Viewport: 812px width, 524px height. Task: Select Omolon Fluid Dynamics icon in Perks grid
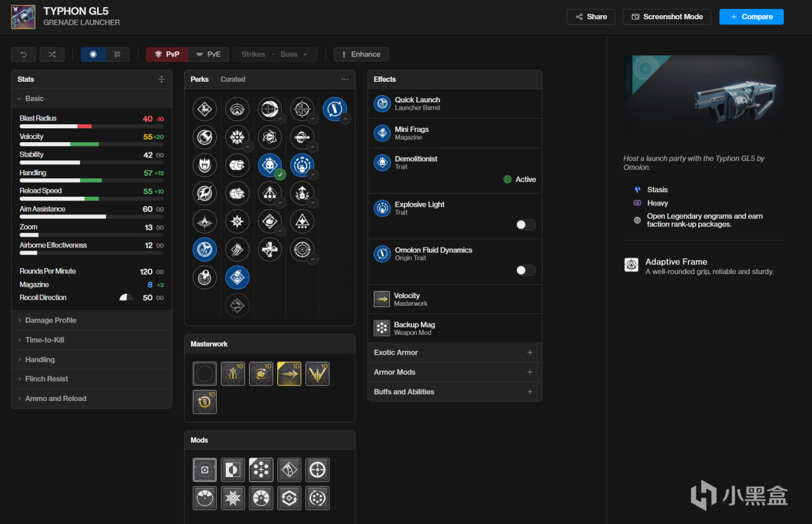tap(334, 109)
